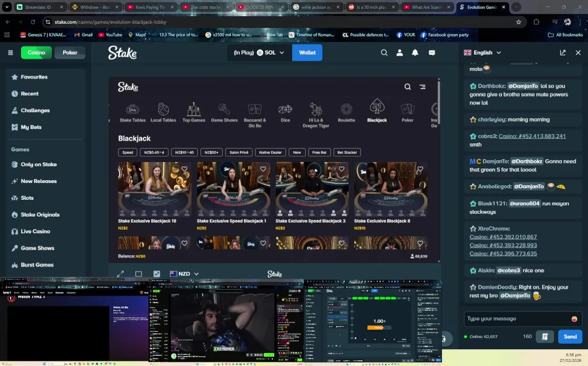Open the notifications bell
The height and width of the screenshot is (366, 588).
tap(415, 52)
